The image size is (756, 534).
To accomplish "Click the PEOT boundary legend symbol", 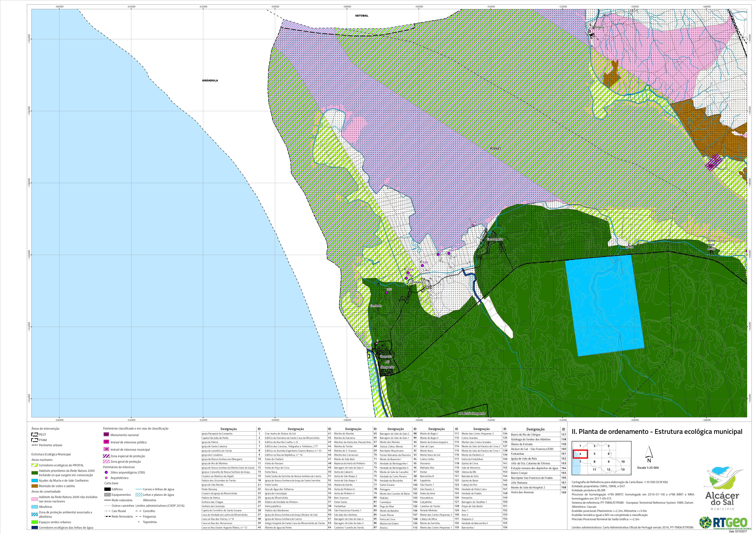I will [35, 435].
